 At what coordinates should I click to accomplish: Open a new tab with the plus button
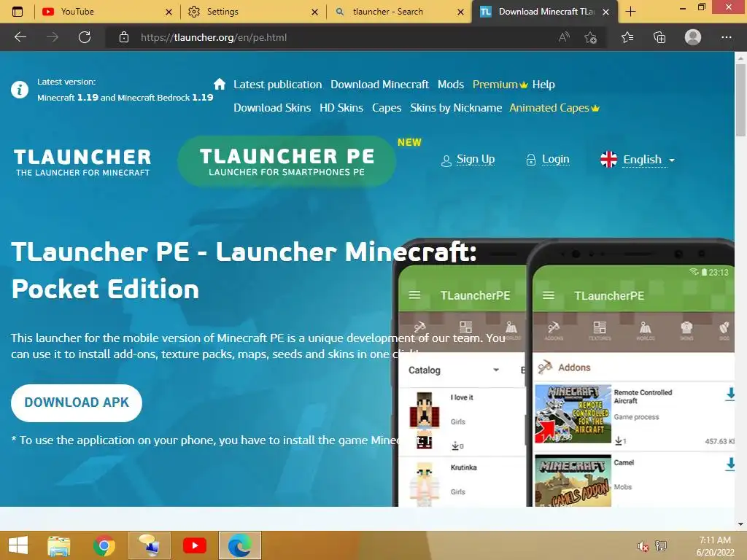631,12
